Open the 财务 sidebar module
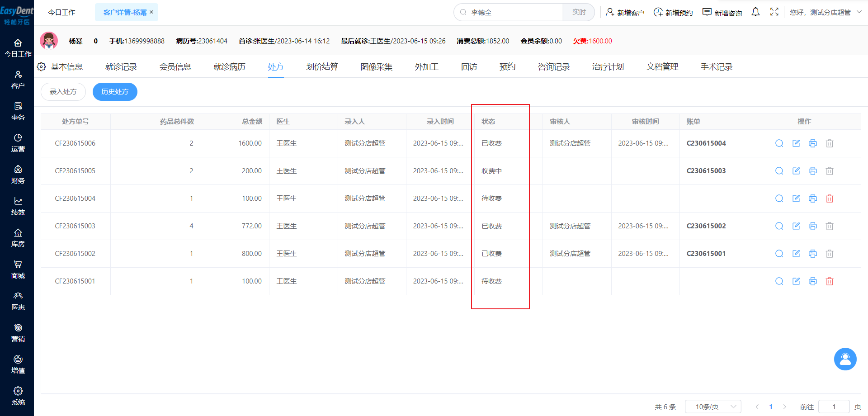The width and height of the screenshot is (868, 416). pyautogui.click(x=18, y=175)
